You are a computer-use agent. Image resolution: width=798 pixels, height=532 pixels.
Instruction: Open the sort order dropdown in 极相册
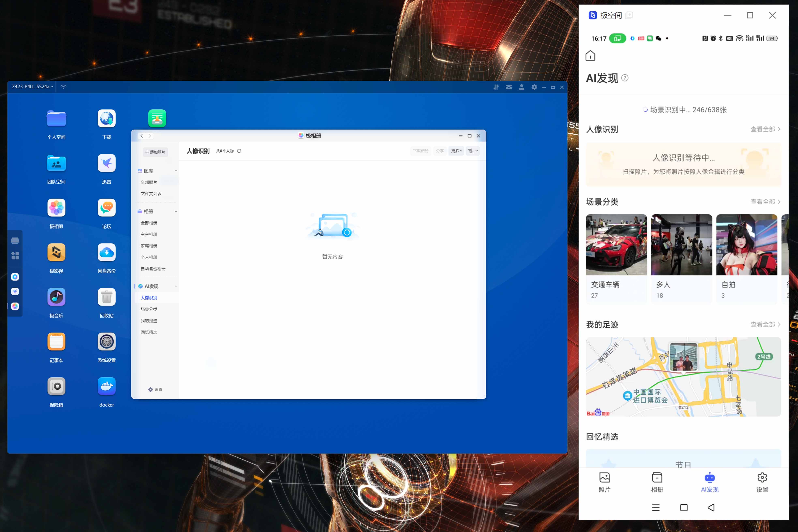(473, 151)
